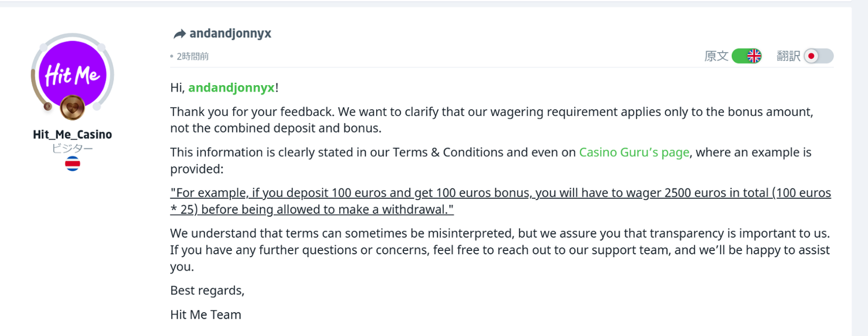Click the ビジター role label
868x336 pixels.
click(72, 148)
